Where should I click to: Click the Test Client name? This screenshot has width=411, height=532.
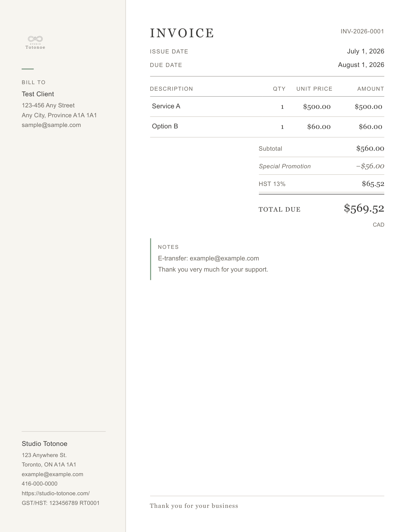[x=38, y=94]
